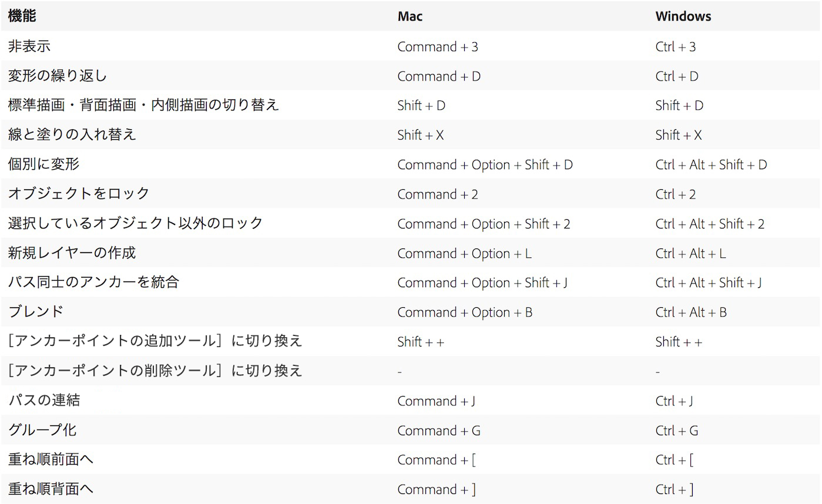Click the 個別に変形 function label
Screen dimensions: 822x504
43,164
